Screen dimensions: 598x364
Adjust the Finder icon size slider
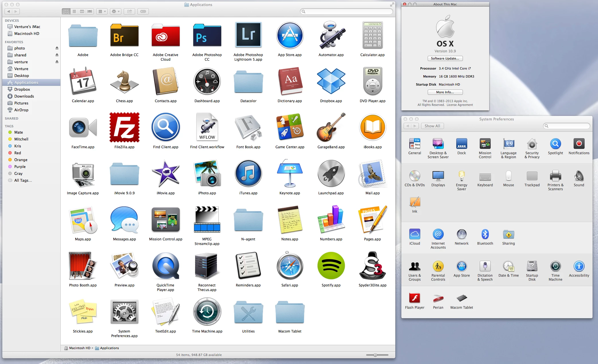[375, 355]
